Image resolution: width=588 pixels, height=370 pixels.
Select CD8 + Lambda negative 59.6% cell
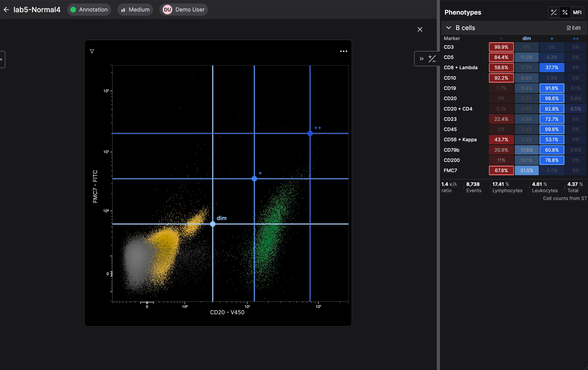(501, 67)
